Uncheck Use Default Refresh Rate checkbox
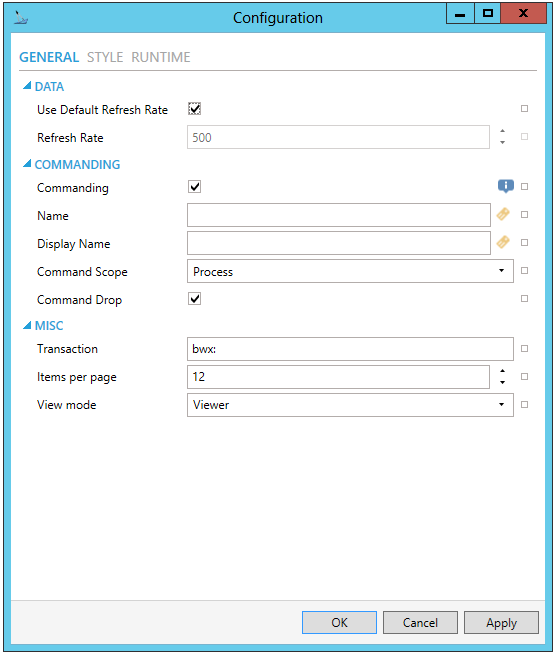The width and height of the screenshot is (558, 656). (195, 109)
